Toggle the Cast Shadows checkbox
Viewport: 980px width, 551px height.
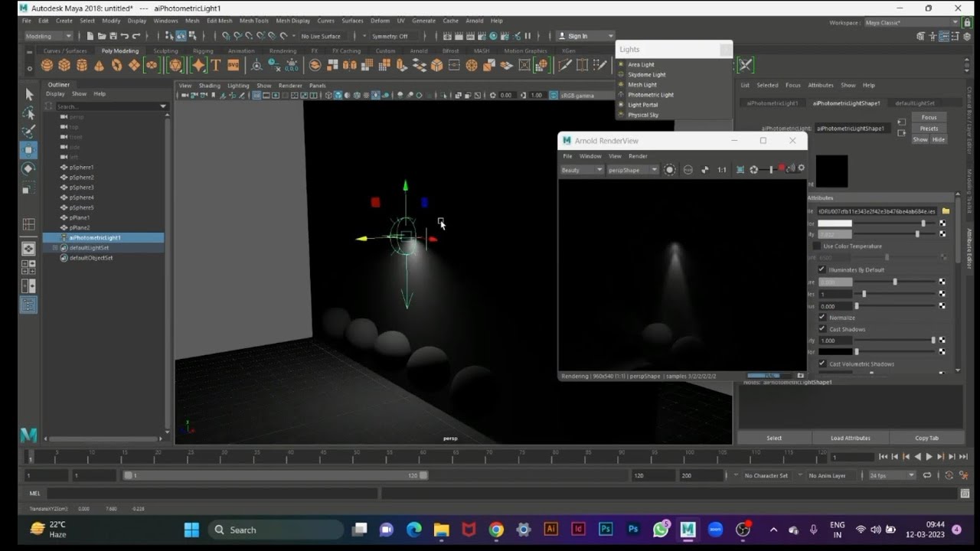point(822,329)
